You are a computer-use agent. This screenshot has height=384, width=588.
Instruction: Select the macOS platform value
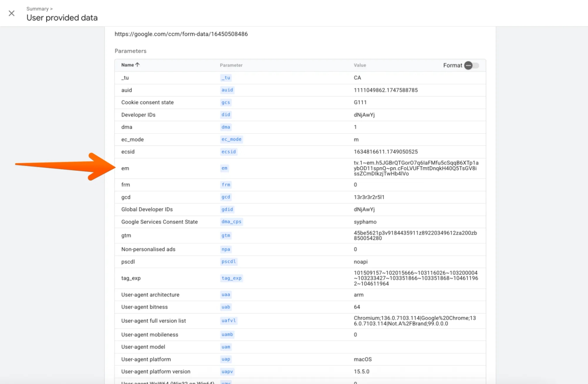tap(363, 359)
